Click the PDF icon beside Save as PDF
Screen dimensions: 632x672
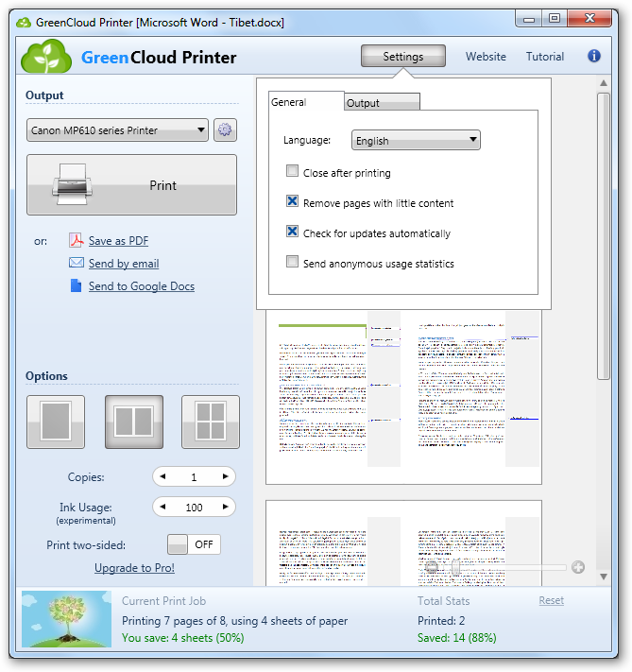(77, 240)
